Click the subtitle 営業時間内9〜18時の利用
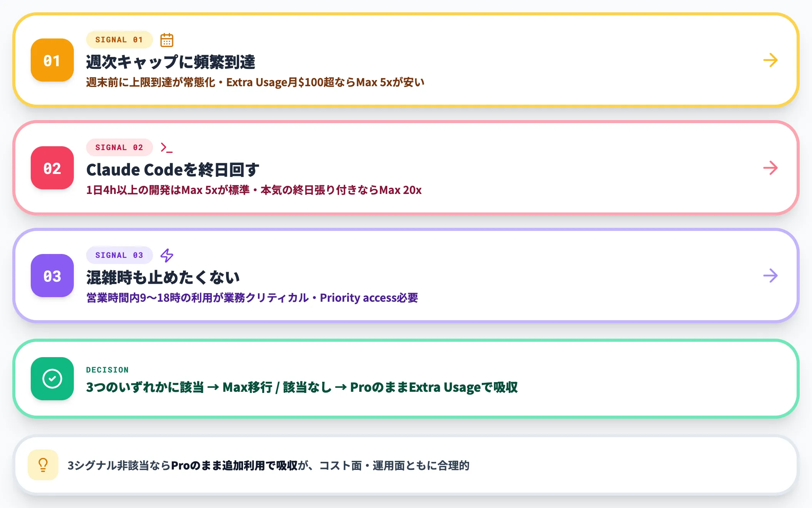This screenshot has height=508, width=812. 149,298
